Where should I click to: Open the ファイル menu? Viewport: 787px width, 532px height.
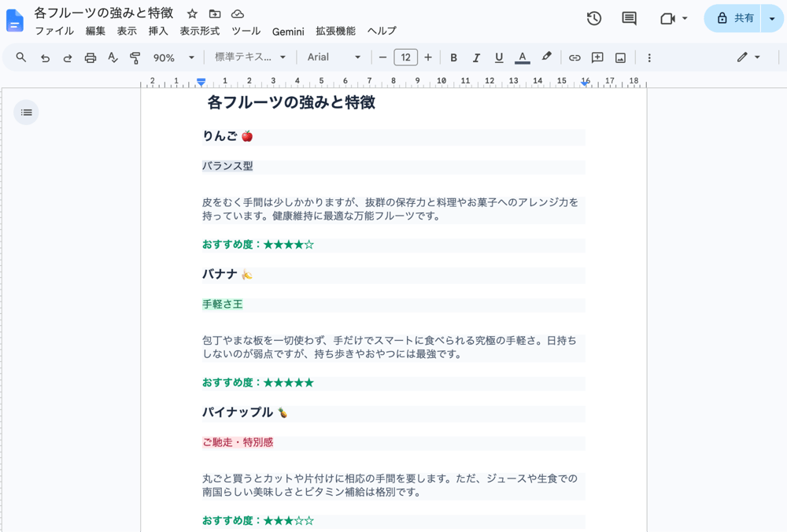coord(54,31)
